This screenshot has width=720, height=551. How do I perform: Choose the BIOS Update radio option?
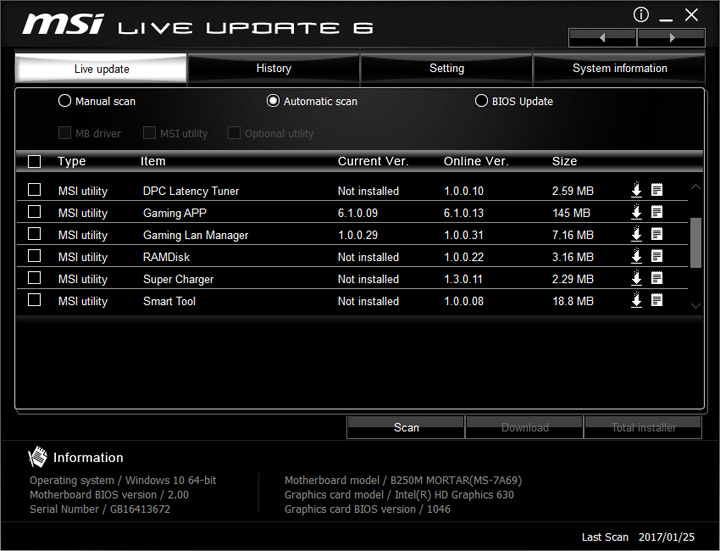point(481,101)
